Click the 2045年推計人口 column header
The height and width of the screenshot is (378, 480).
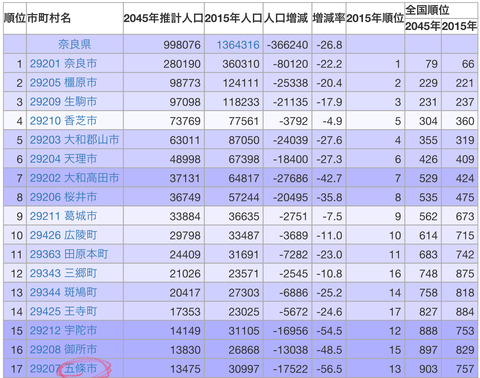[164, 18]
